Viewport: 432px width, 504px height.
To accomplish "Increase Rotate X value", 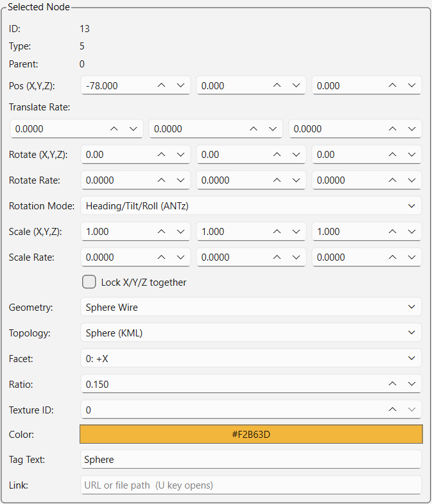I will (x=161, y=155).
